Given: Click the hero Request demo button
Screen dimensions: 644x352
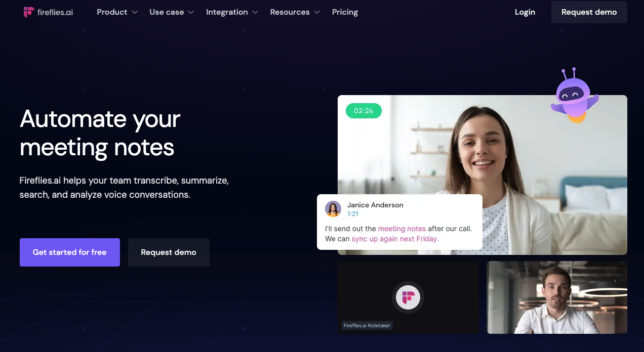Looking at the screenshot, I should 169,252.
